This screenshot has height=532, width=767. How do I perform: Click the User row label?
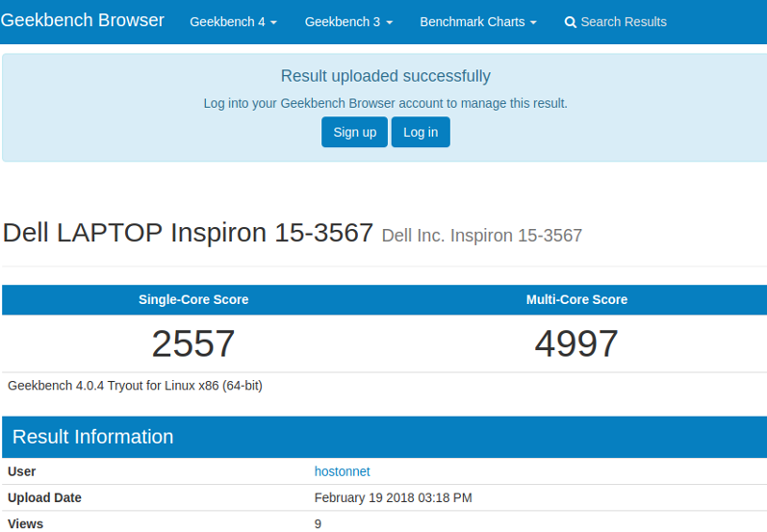click(21, 471)
